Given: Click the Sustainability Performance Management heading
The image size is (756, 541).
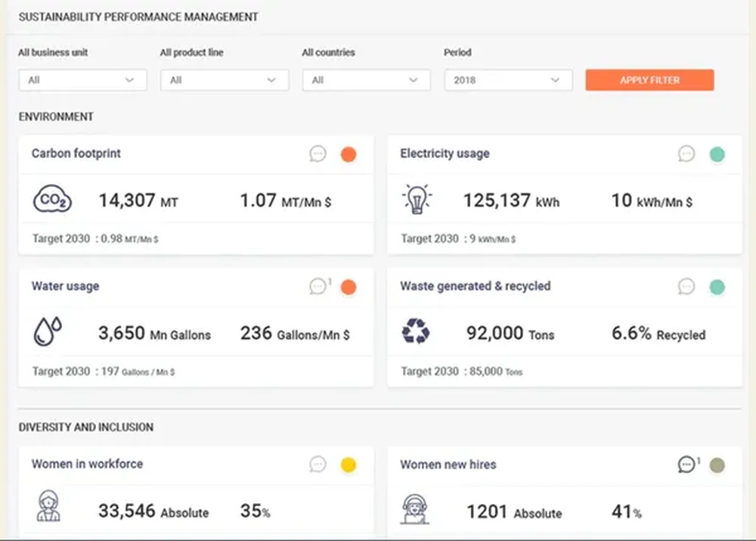Looking at the screenshot, I should click(138, 17).
